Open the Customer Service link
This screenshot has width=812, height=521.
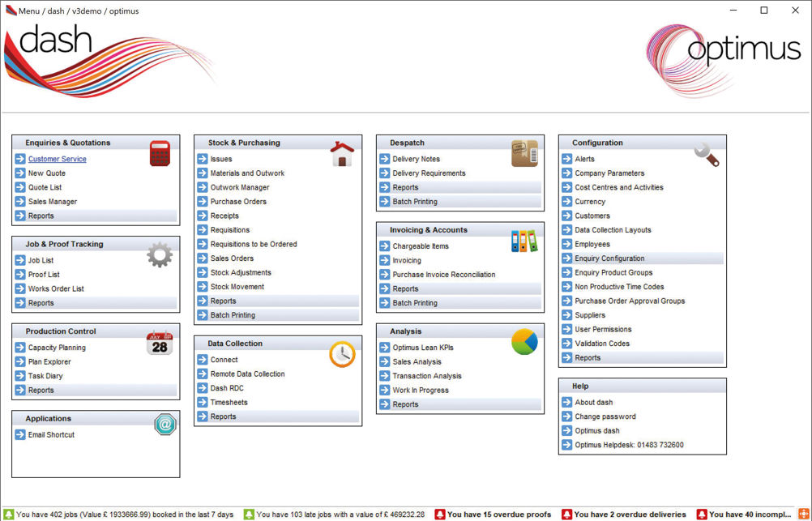58,159
